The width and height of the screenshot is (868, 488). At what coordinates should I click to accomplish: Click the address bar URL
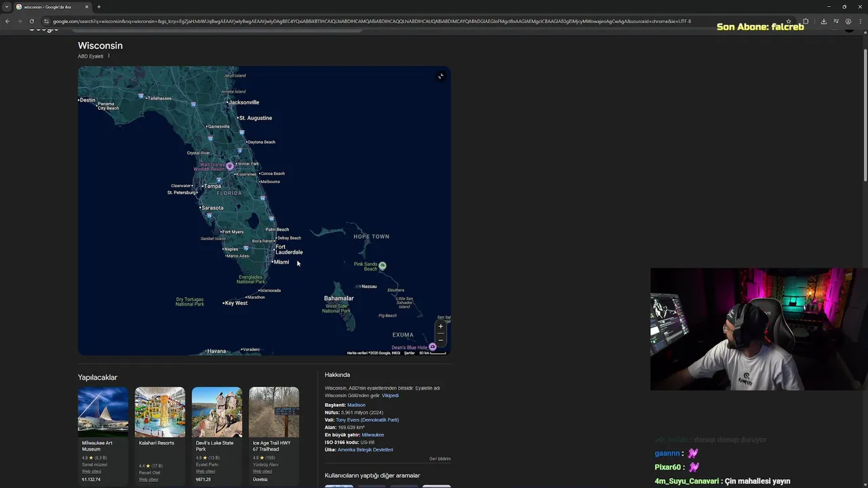click(x=372, y=21)
